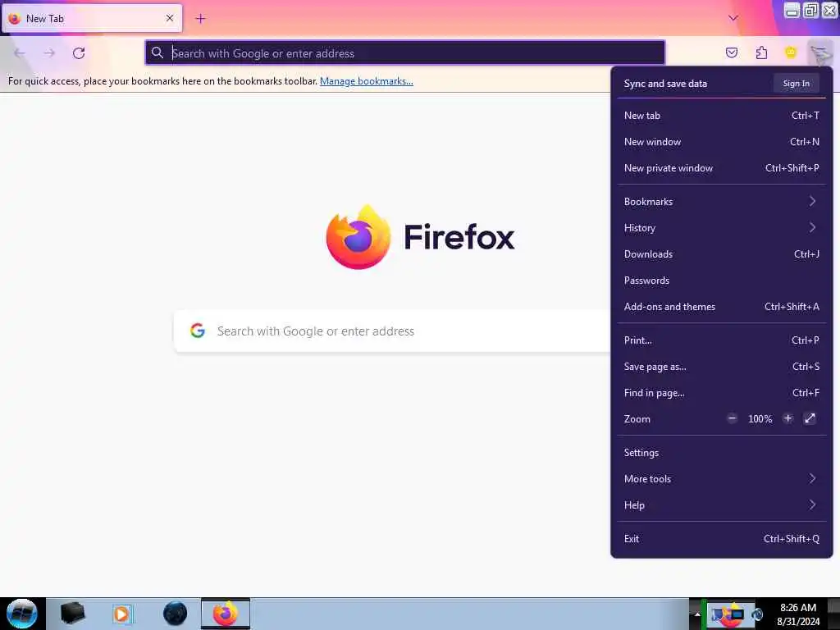Reset zoom via 100% label
This screenshot has width=840, height=630.
tap(760, 419)
